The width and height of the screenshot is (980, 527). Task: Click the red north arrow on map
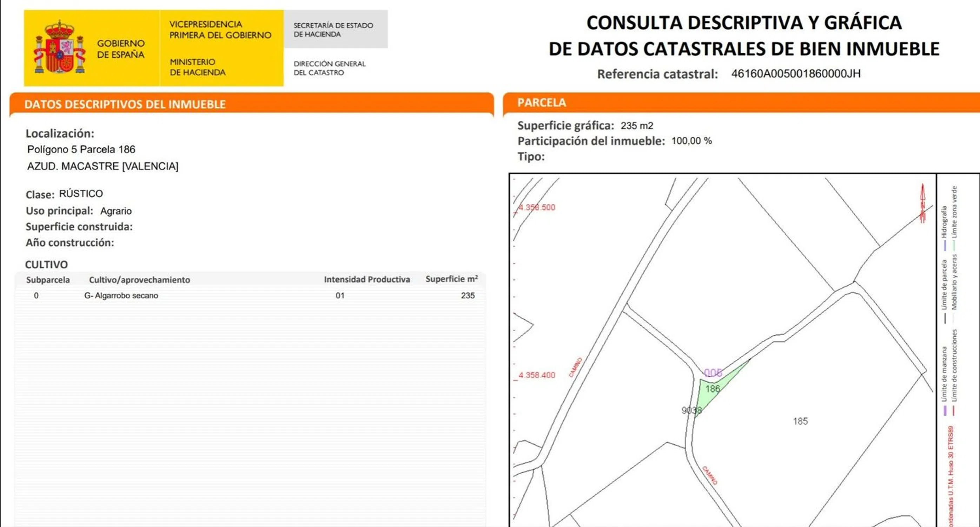pyautogui.click(x=922, y=203)
